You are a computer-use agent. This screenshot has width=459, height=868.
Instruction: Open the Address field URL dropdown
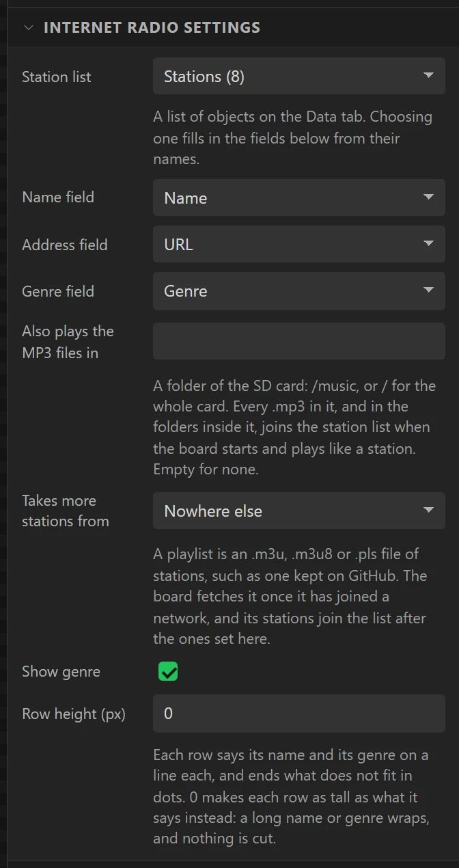(299, 244)
